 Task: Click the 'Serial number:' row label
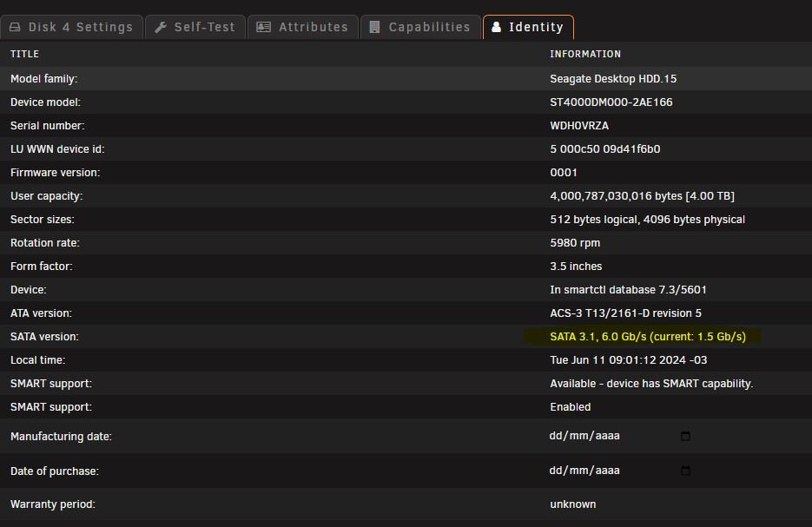click(47, 126)
